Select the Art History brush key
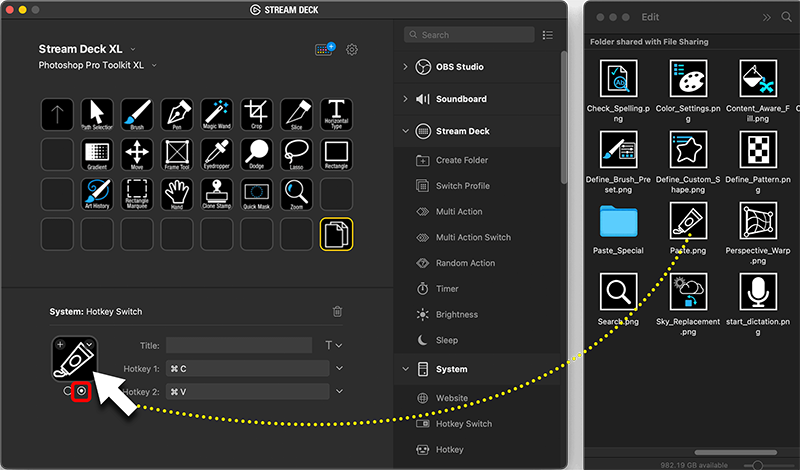This screenshot has height=470, width=800. pyautogui.click(x=97, y=194)
